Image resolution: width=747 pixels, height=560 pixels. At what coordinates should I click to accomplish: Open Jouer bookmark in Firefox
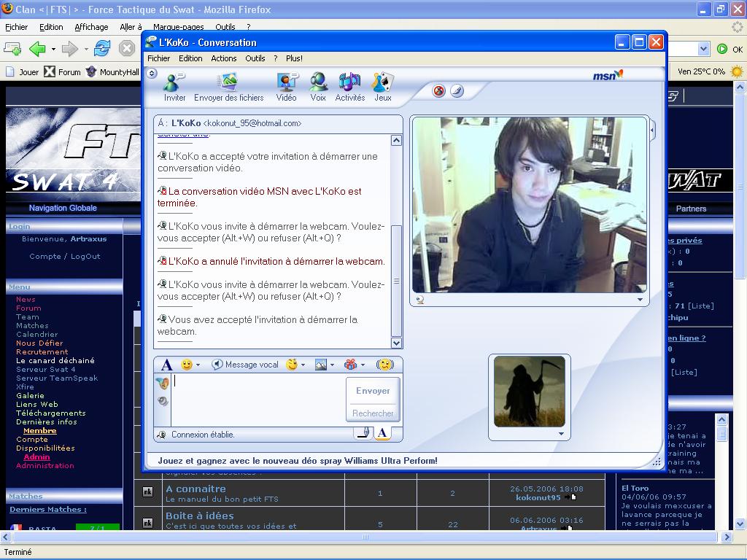click(23, 72)
